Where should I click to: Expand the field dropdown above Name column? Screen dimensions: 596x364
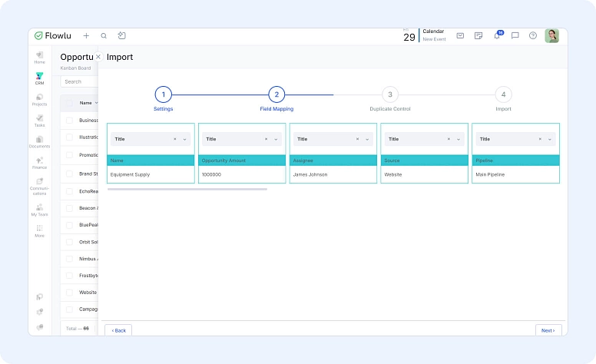click(x=184, y=139)
